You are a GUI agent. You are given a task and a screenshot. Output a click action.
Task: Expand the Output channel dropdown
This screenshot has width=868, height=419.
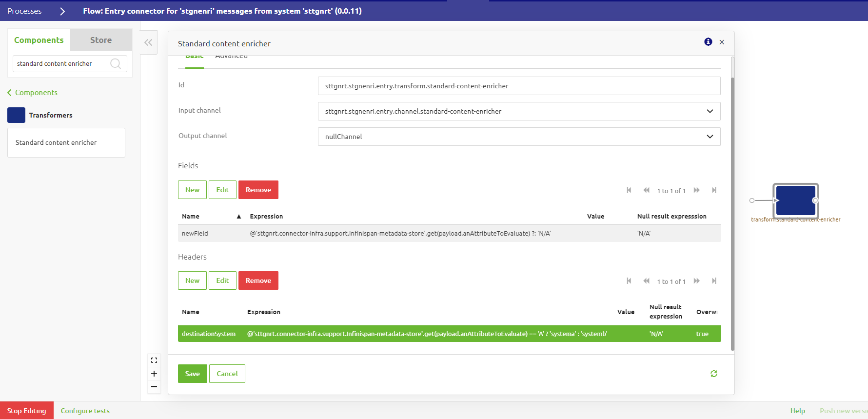point(710,137)
